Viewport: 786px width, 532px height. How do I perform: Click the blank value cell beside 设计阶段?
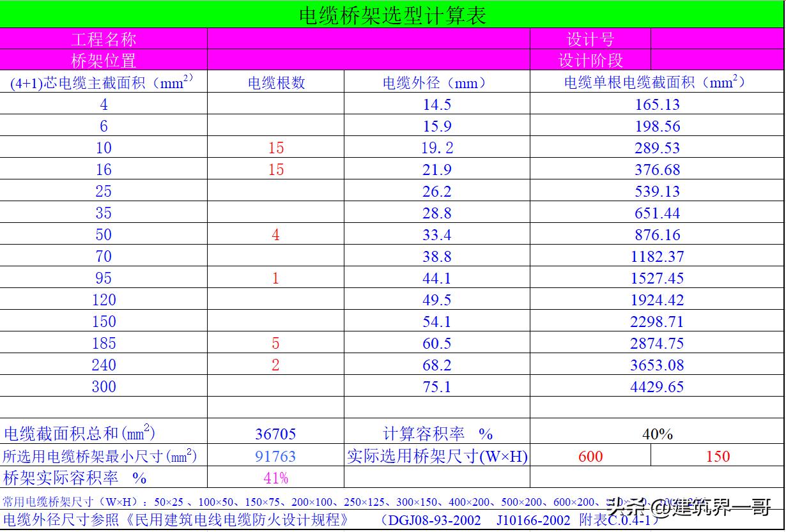tap(718, 60)
